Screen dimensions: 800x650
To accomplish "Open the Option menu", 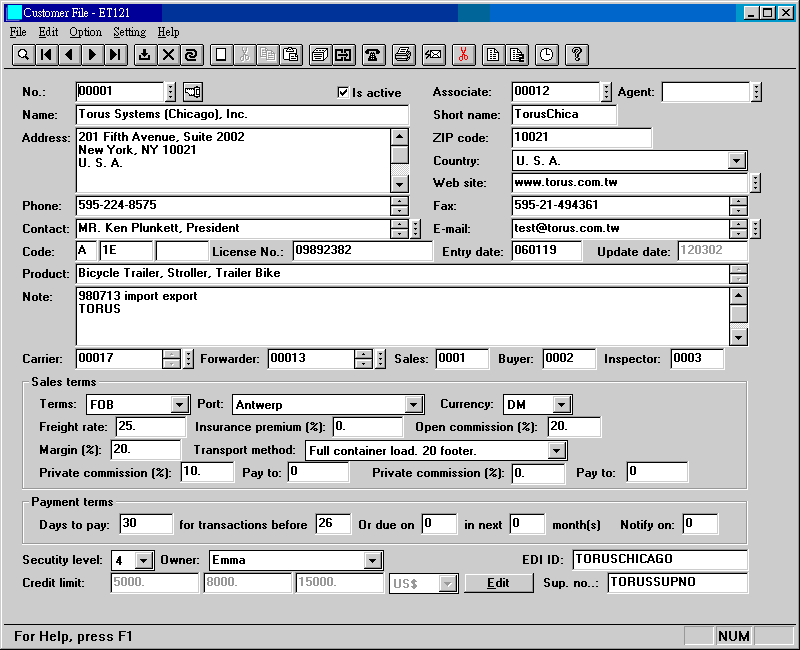I will pyautogui.click(x=85, y=32).
